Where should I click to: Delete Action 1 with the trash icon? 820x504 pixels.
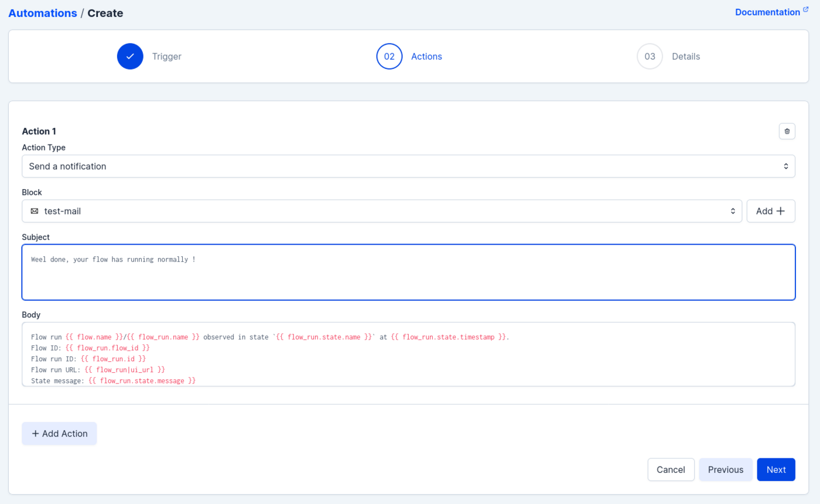(x=787, y=131)
